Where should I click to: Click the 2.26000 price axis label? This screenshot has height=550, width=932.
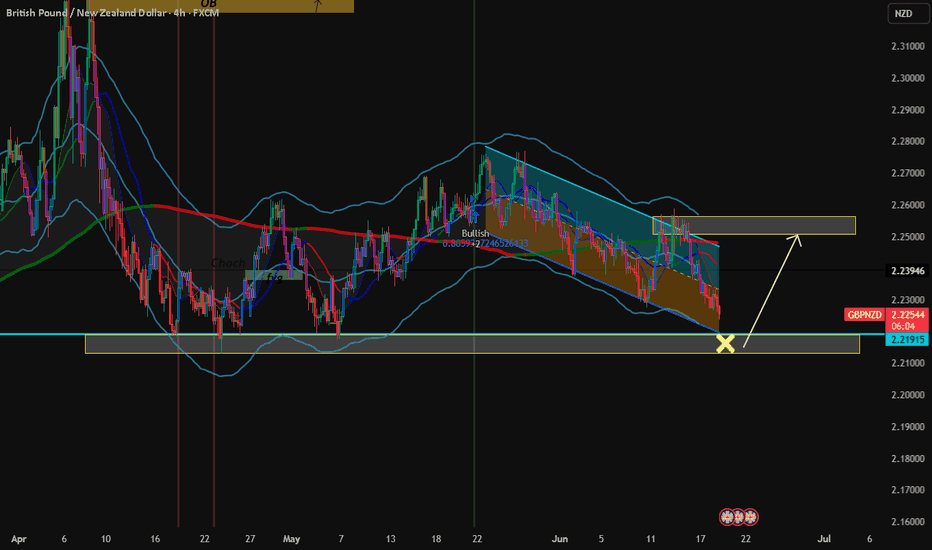(x=908, y=205)
